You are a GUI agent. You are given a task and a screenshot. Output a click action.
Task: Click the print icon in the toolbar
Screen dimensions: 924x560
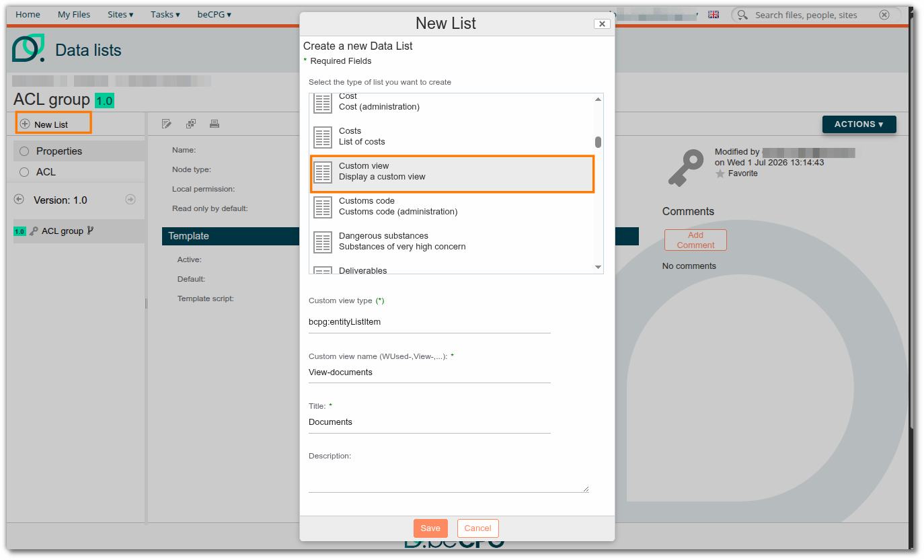click(215, 124)
